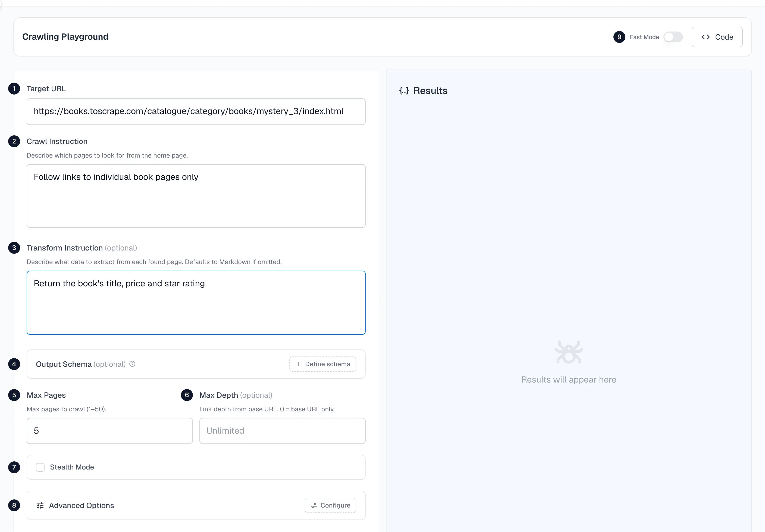Open the Code view button
Viewport: 765px width, 532px height.
point(717,37)
